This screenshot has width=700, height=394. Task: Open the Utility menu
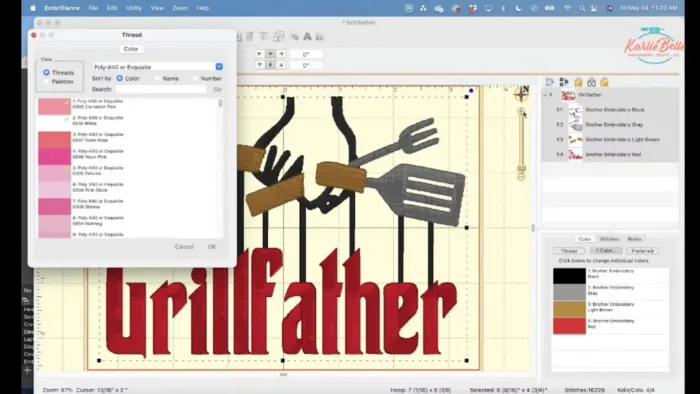click(x=133, y=8)
